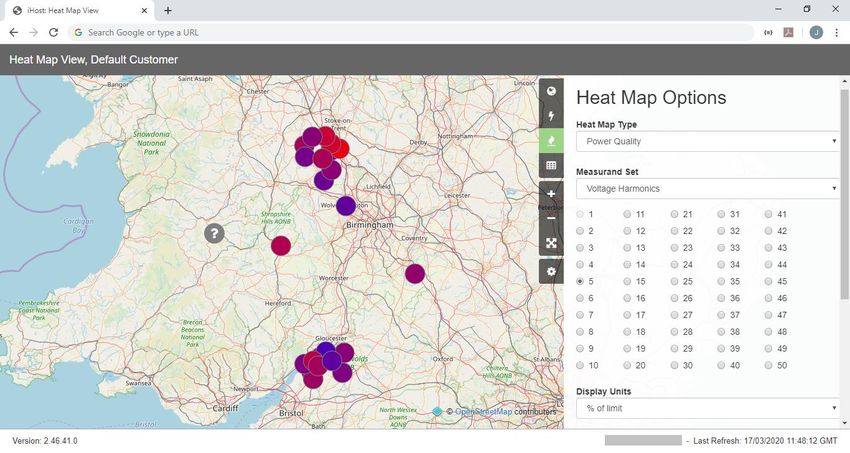The image size is (850, 453).
Task: Click the options panel scroll down arrow
Action: pos(844,423)
